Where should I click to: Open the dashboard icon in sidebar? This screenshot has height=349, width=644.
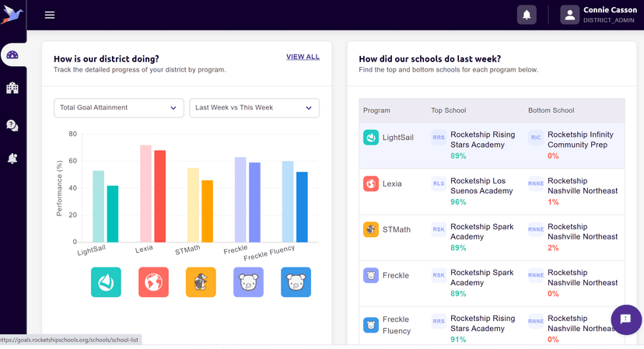12,55
